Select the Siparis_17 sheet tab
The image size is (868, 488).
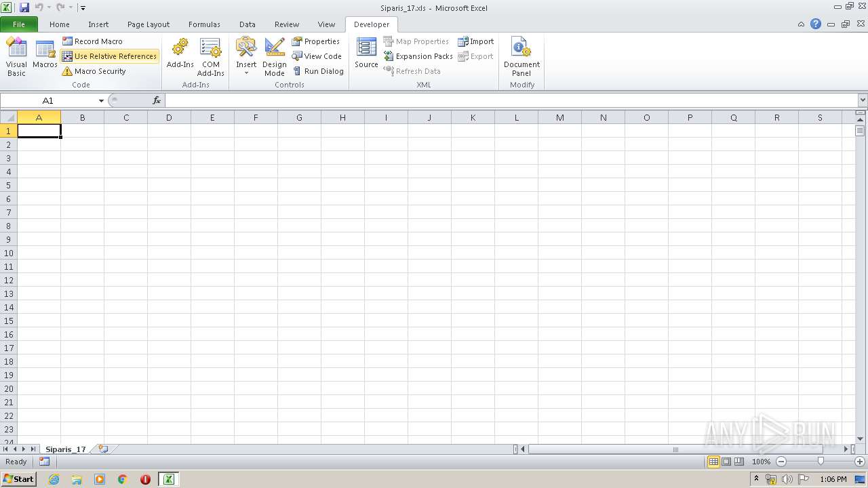click(66, 449)
